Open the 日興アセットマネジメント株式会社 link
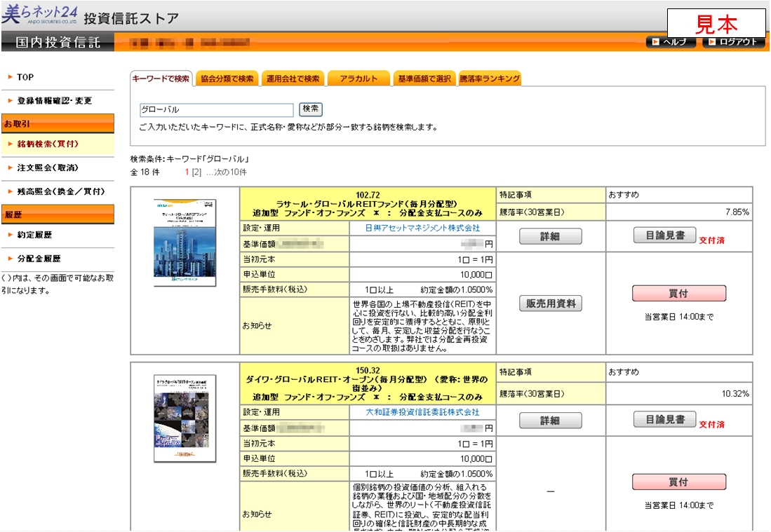Screen dimensions: 771x532 click(422, 228)
